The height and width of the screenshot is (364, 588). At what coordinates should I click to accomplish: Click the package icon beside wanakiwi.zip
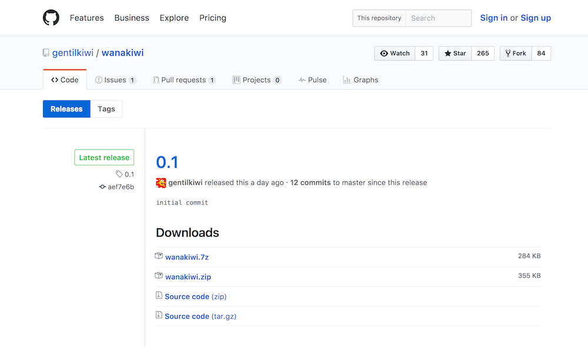[159, 276]
